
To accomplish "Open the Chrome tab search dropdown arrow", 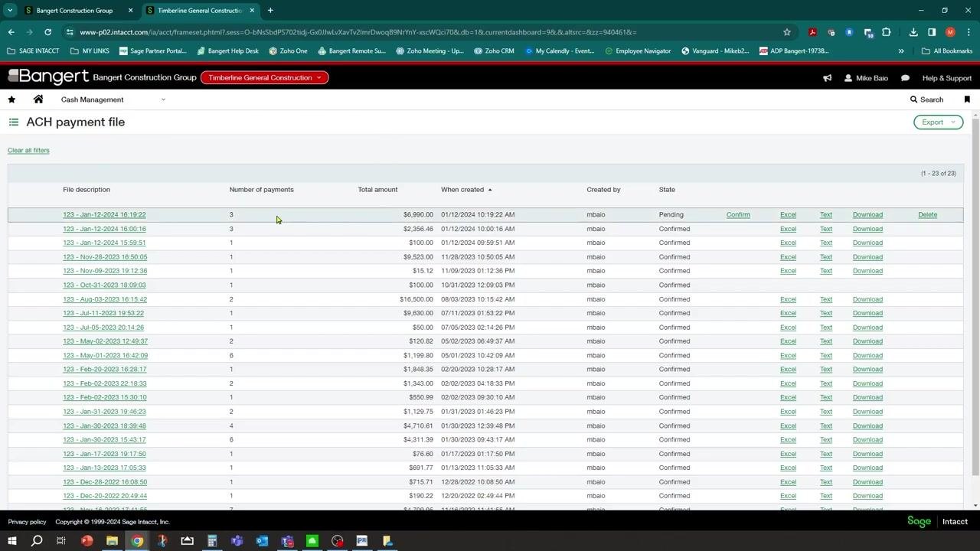I will coord(10,11).
